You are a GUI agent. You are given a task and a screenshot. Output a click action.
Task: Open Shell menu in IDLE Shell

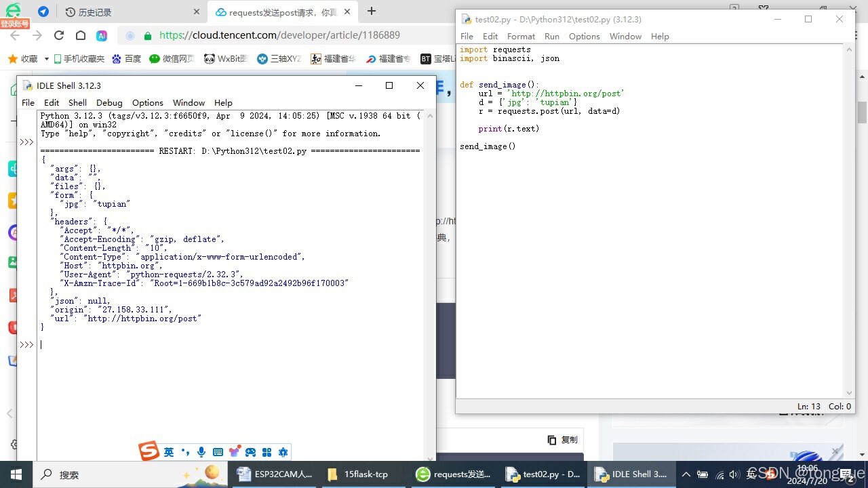tap(77, 102)
